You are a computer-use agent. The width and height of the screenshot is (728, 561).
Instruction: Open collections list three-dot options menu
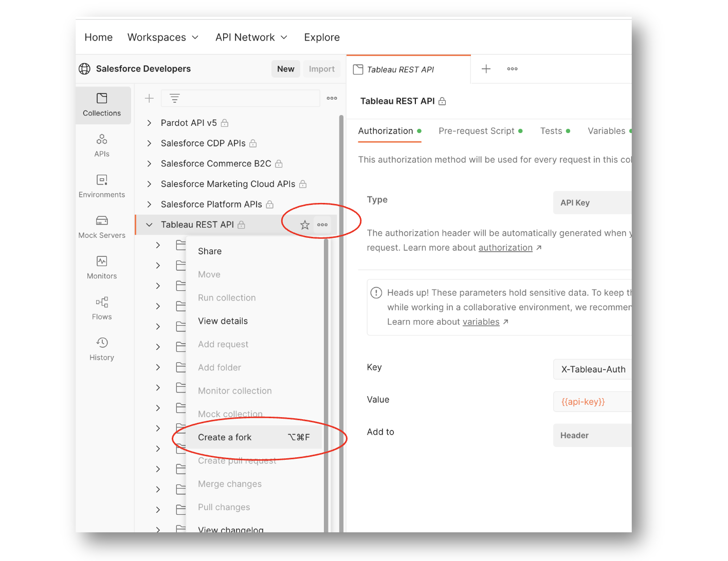click(332, 98)
